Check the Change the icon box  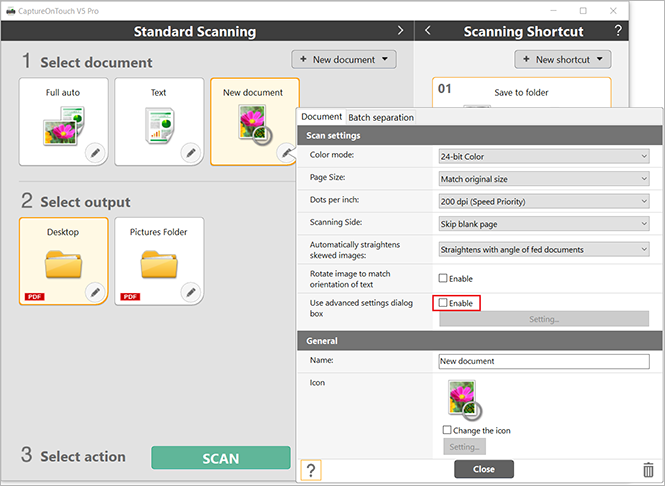pos(447,430)
